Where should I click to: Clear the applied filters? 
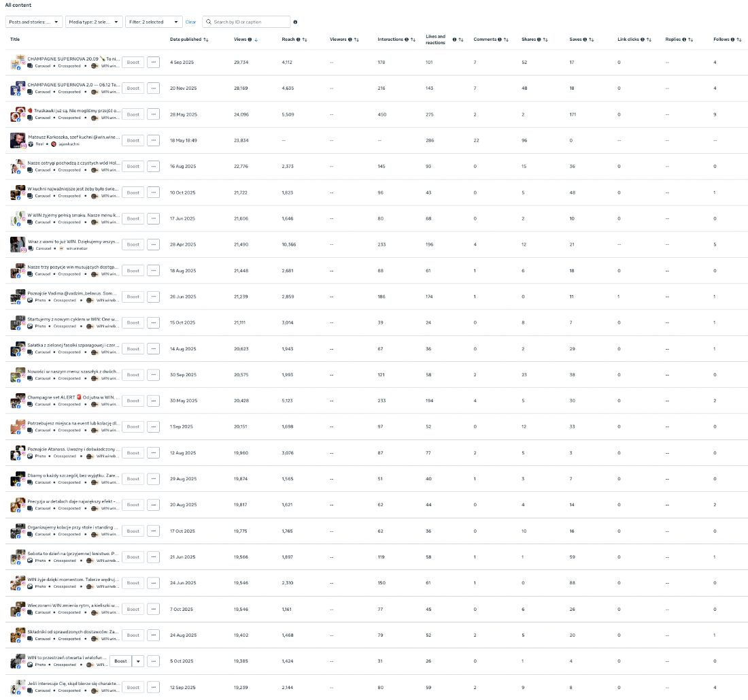point(190,22)
